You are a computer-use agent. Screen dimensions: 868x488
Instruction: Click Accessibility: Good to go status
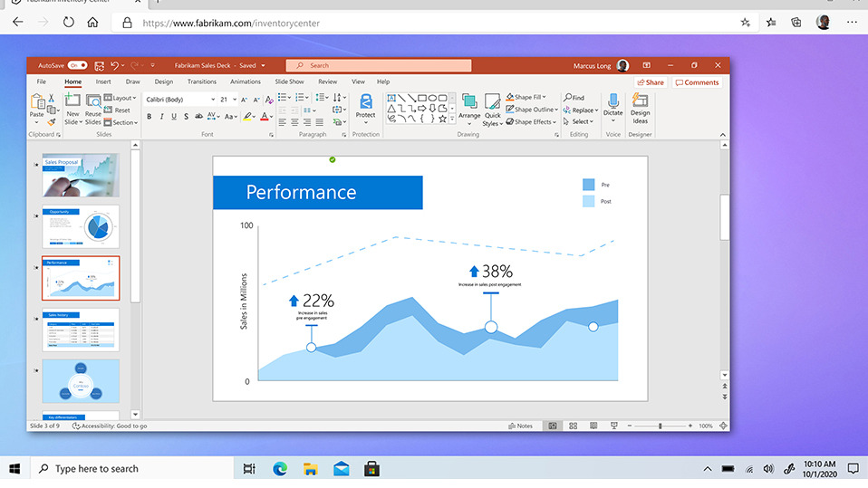[x=110, y=426]
